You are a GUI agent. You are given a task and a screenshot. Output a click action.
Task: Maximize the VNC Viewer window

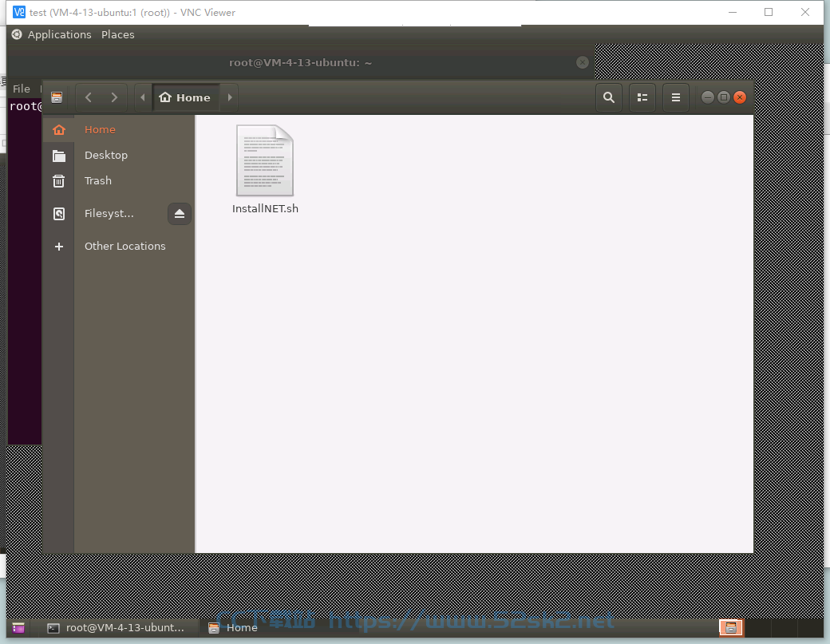(x=769, y=12)
